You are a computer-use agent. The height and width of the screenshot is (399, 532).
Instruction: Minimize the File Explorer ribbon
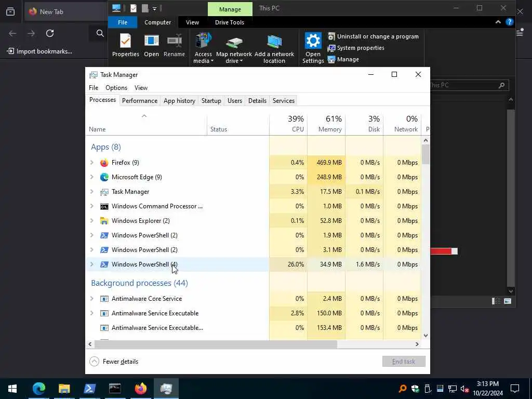pyautogui.click(x=498, y=22)
